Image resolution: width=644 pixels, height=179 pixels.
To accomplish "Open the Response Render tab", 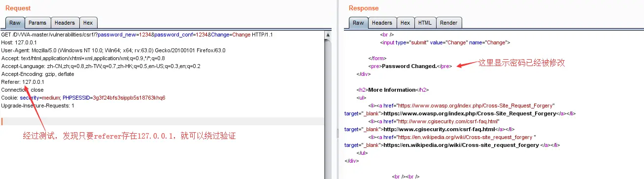I will coord(449,23).
